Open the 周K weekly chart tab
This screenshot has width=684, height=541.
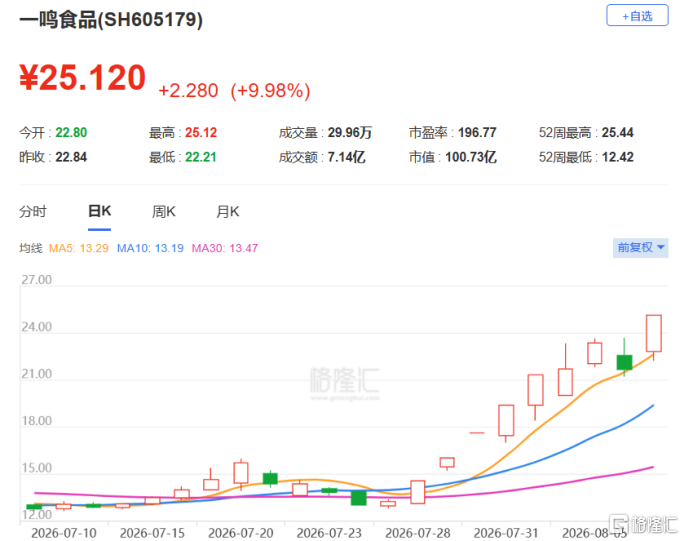pyautogui.click(x=164, y=212)
